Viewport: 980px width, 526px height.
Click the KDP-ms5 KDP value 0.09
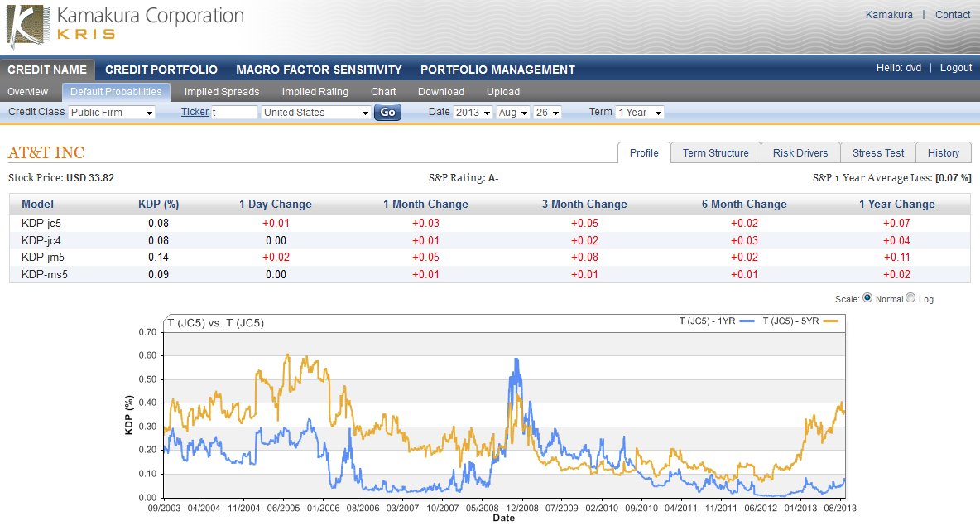tap(159, 274)
